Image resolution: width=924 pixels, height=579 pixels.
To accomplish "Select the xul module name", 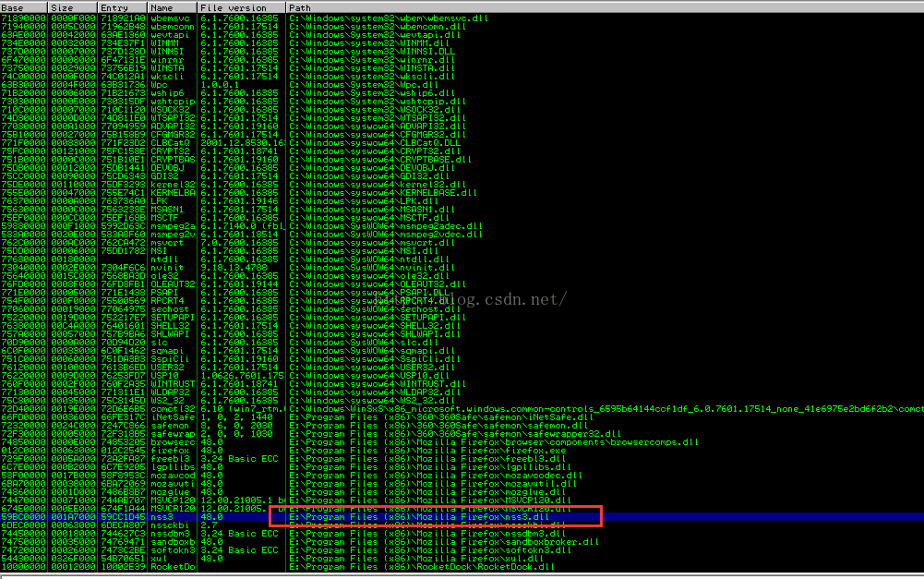I will (x=159, y=559).
